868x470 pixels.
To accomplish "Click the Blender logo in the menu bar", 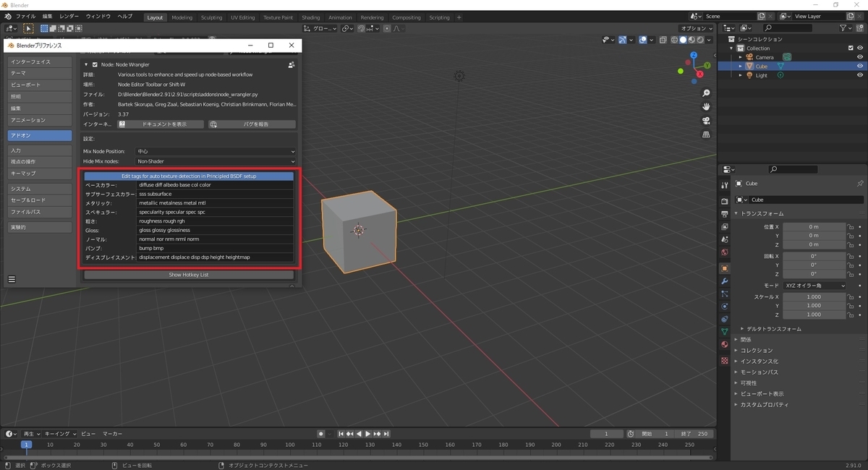I will [7, 16].
